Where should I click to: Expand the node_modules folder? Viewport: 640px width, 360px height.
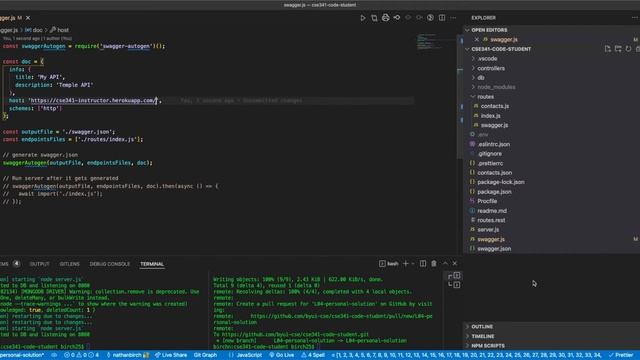pos(496,87)
